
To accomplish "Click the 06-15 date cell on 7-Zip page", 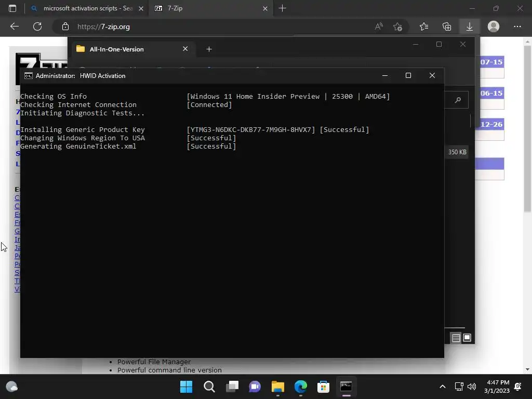I will pos(491,93).
